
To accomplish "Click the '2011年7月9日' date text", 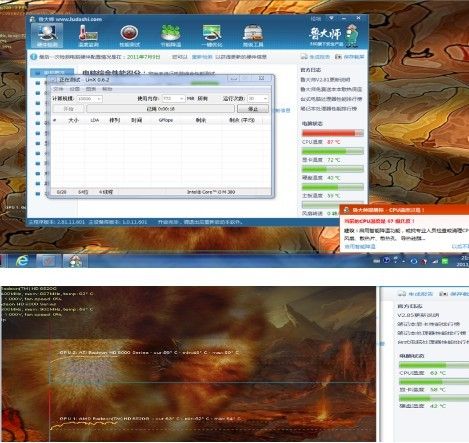I will [x=144, y=57].
